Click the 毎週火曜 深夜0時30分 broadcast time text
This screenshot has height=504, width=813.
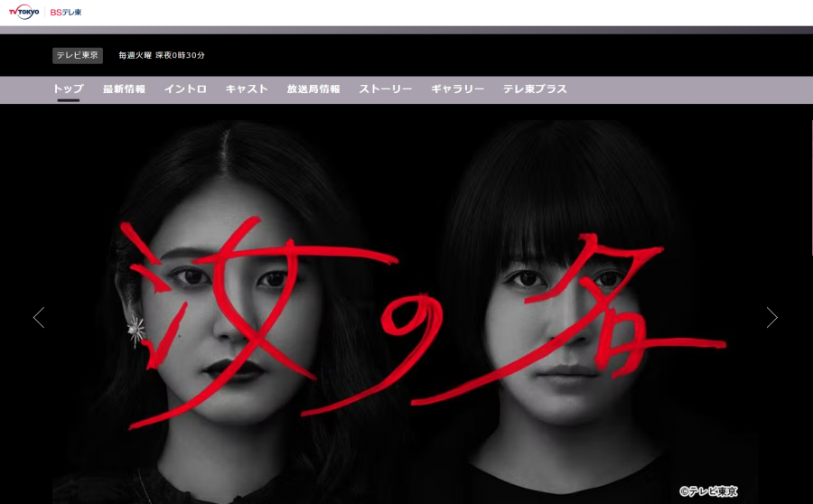pyautogui.click(x=162, y=55)
